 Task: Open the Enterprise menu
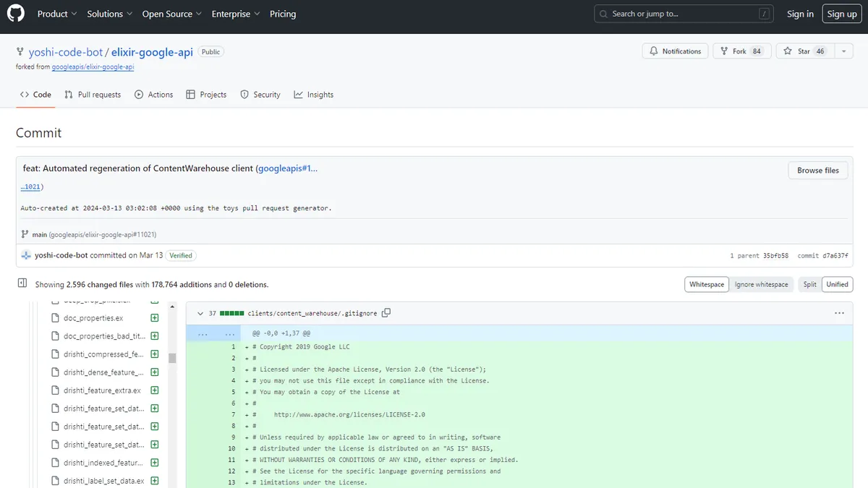(x=236, y=14)
